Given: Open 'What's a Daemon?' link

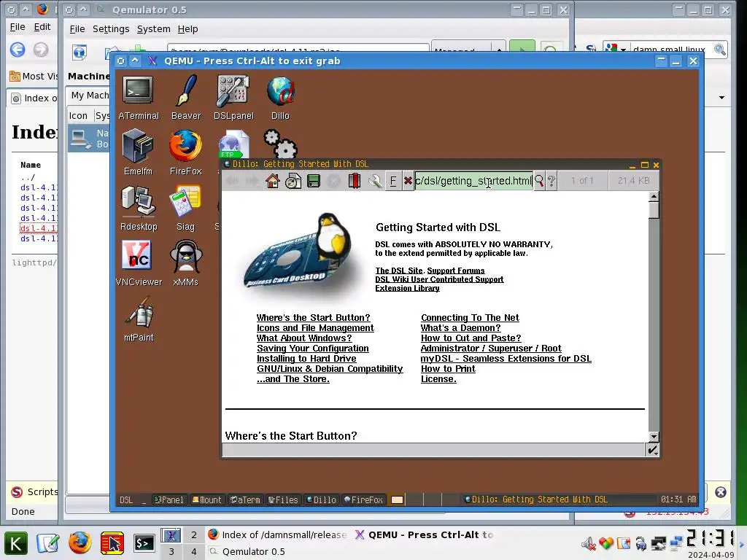Looking at the screenshot, I should (461, 327).
